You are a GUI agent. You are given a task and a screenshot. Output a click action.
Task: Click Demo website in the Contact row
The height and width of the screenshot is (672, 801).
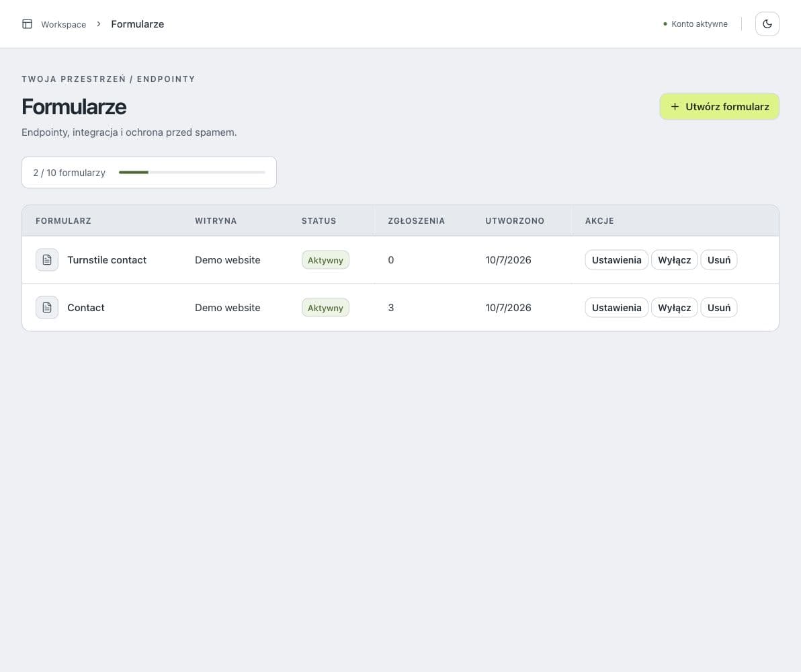(227, 308)
